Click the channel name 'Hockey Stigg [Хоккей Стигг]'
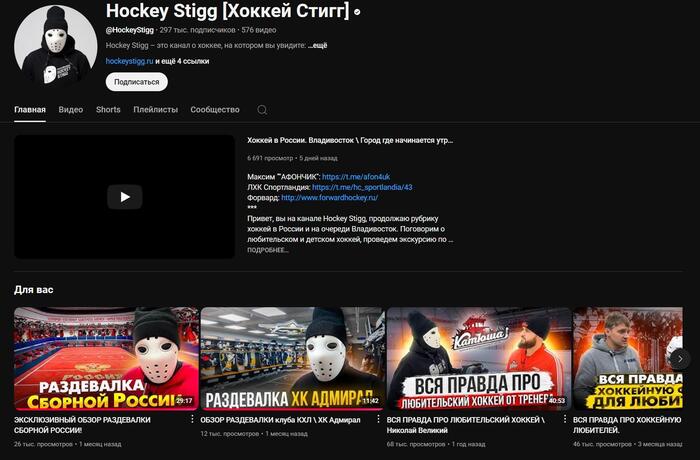The image size is (700, 460). pyautogui.click(x=228, y=11)
